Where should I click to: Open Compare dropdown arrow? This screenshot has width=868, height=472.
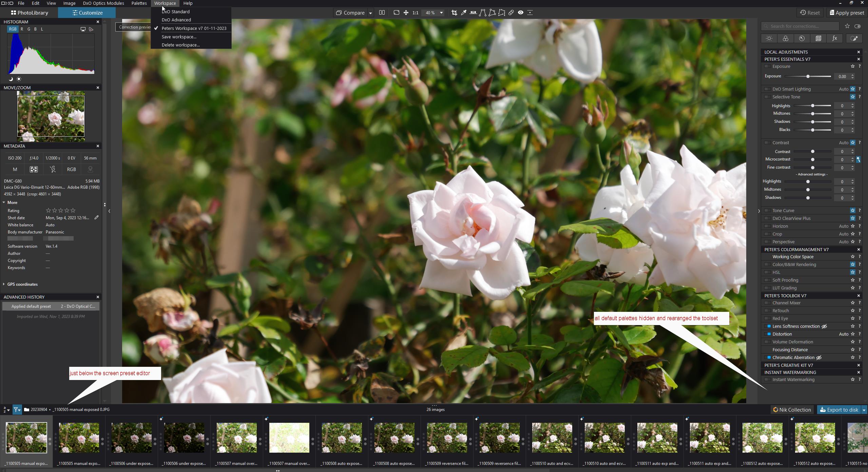click(x=370, y=13)
